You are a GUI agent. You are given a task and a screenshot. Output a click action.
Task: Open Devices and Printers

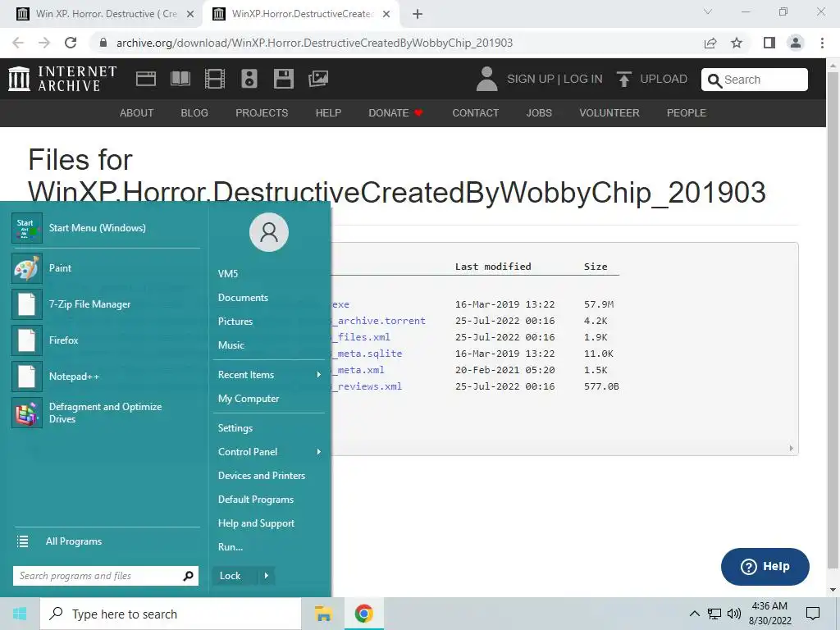(x=262, y=476)
